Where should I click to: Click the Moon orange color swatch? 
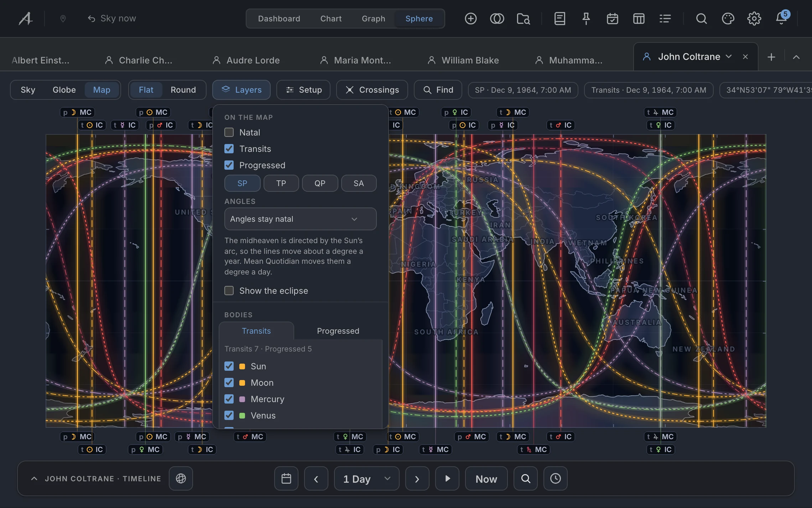pyautogui.click(x=242, y=383)
